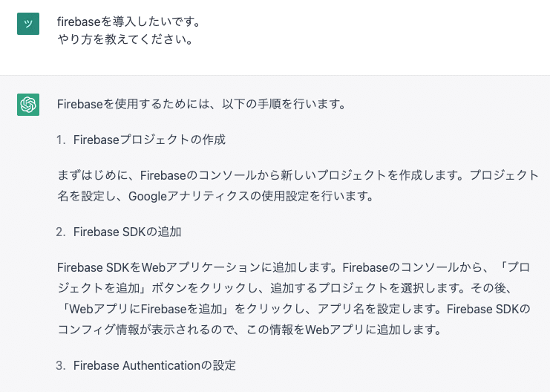Click the line starting コンフィグ情報が表示される

(249, 330)
